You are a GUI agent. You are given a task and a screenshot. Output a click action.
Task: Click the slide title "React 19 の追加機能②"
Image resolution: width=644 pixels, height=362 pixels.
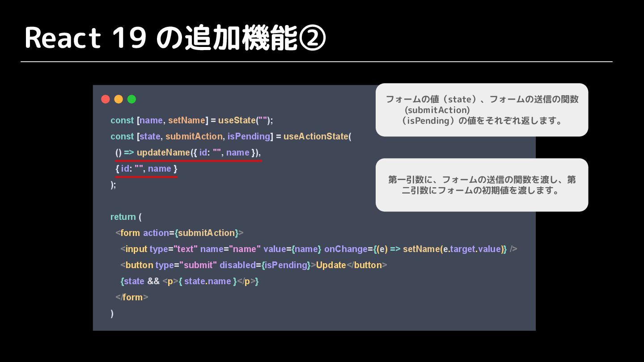pos(175,38)
